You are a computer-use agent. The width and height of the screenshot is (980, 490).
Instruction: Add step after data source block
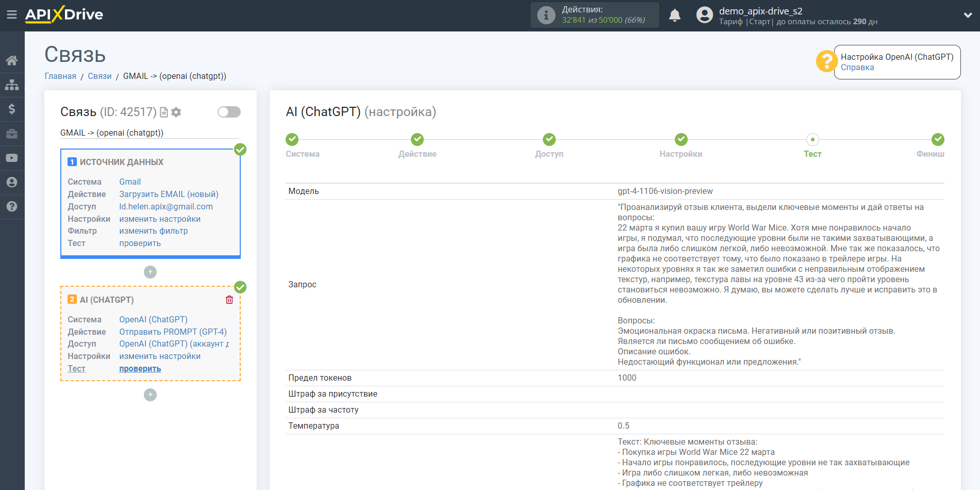150,272
